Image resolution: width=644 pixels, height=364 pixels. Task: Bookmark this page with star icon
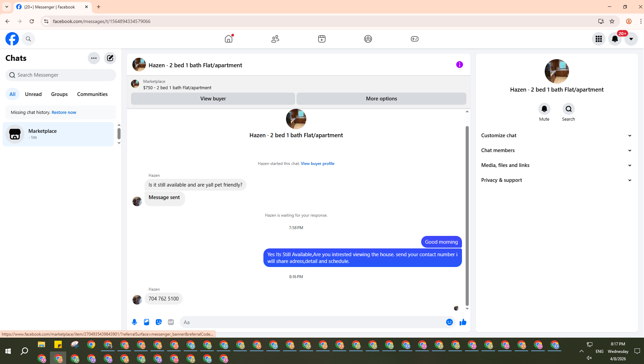(x=612, y=21)
